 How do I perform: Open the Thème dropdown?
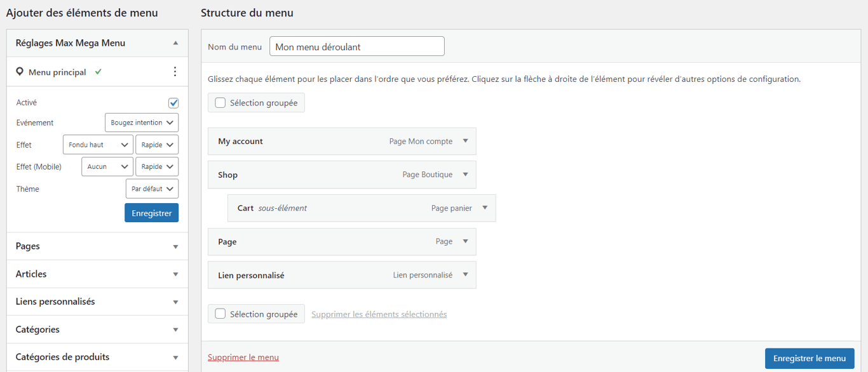(x=152, y=189)
